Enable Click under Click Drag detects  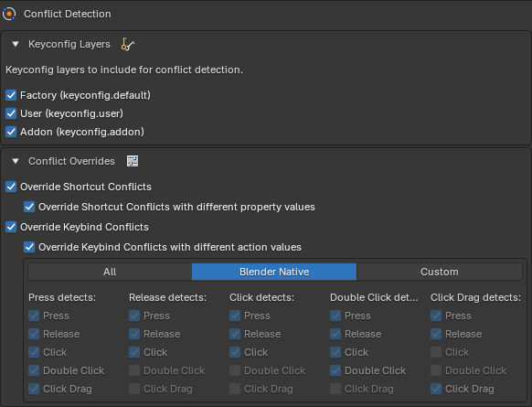click(x=436, y=352)
